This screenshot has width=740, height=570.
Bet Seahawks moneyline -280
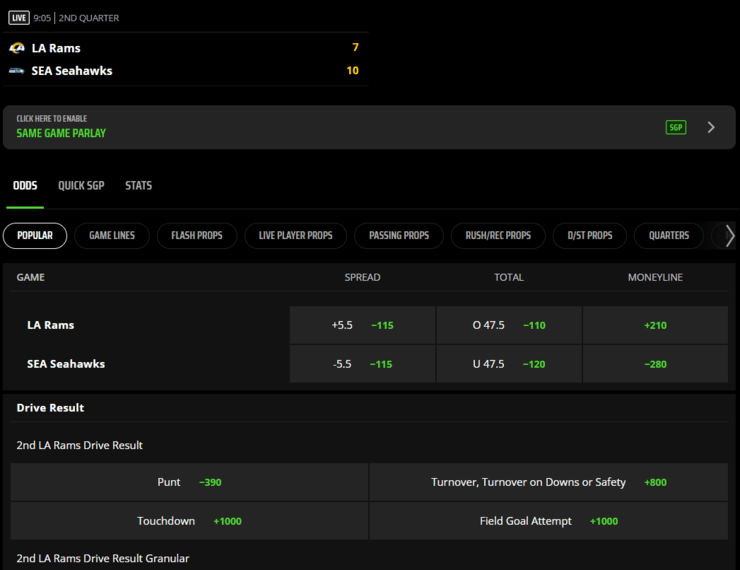point(656,364)
